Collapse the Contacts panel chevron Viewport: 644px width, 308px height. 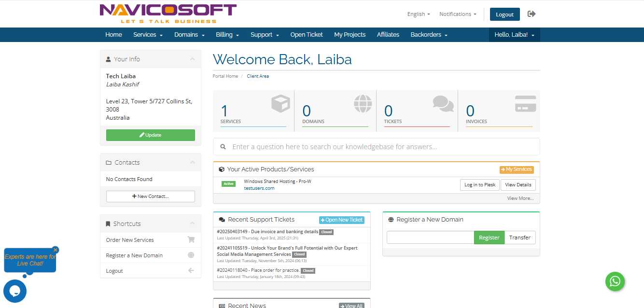192,163
